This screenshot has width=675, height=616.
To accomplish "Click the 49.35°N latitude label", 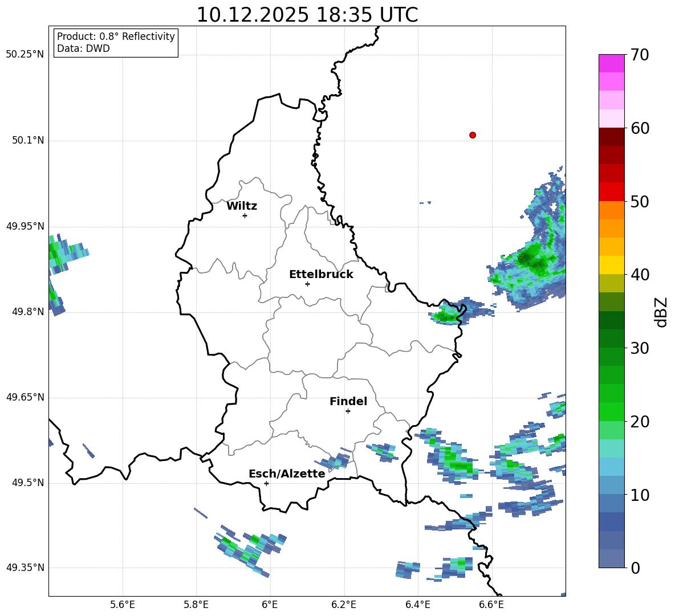I will (25, 568).
